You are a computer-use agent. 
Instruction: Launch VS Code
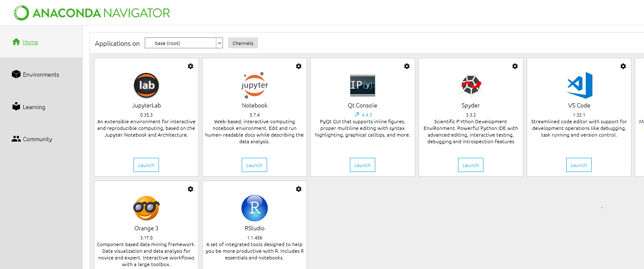579,165
